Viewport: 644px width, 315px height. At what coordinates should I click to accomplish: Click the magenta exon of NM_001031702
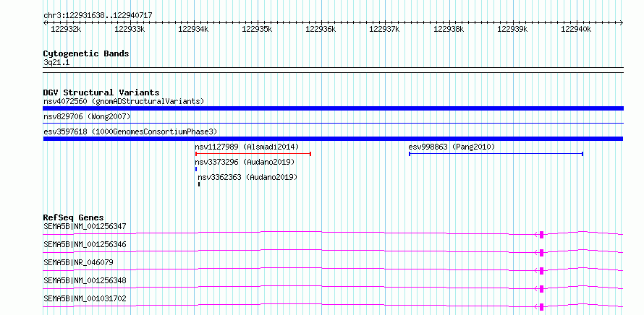541,307
